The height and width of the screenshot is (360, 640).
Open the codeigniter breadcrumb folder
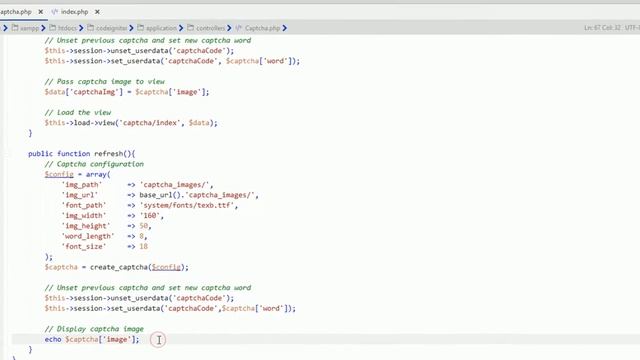pos(111,28)
